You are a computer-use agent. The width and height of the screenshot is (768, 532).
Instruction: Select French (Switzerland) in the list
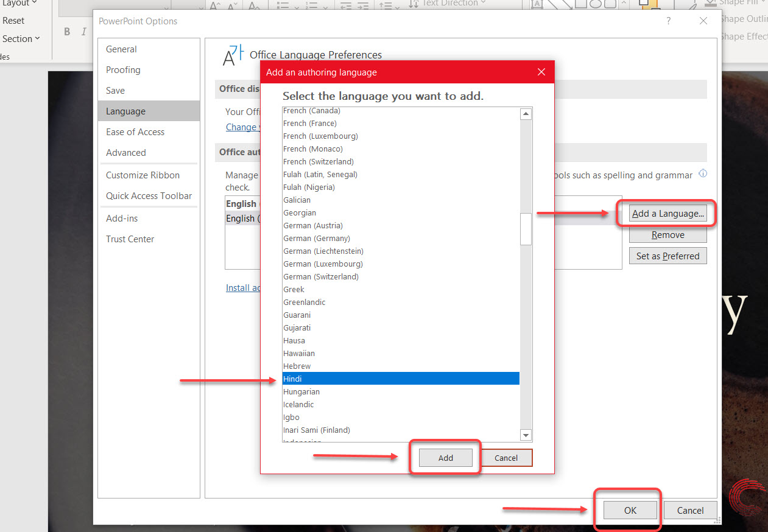point(401,161)
